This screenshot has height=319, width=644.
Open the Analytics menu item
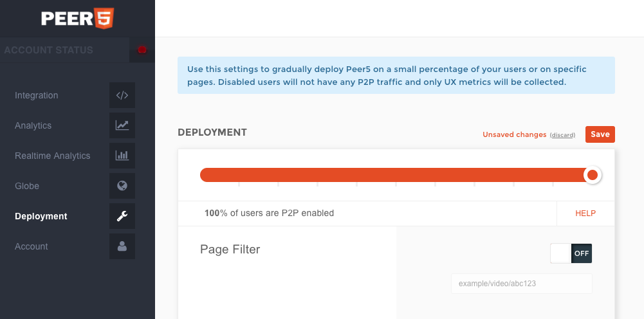(x=33, y=125)
